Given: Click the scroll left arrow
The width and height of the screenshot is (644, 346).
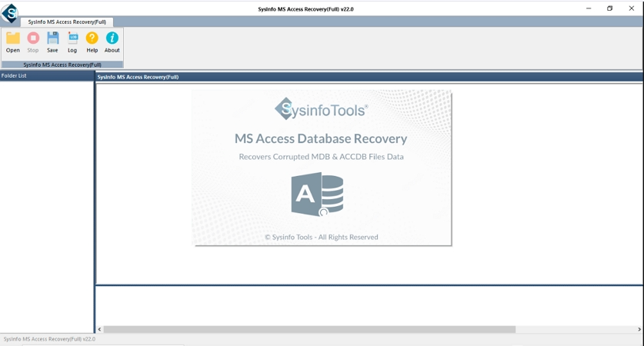Looking at the screenshot, I should (99, 329).
